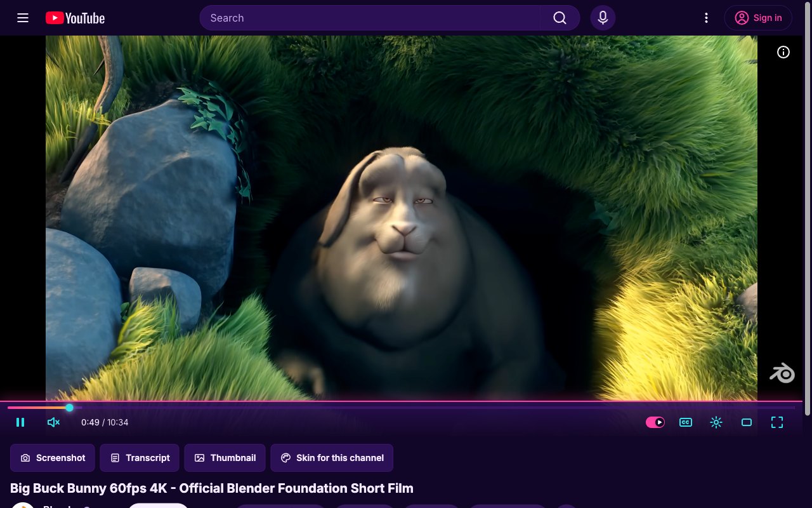Open the video Transcript
The height and width of the screenshot is (508, 812).
coord(140,458)
